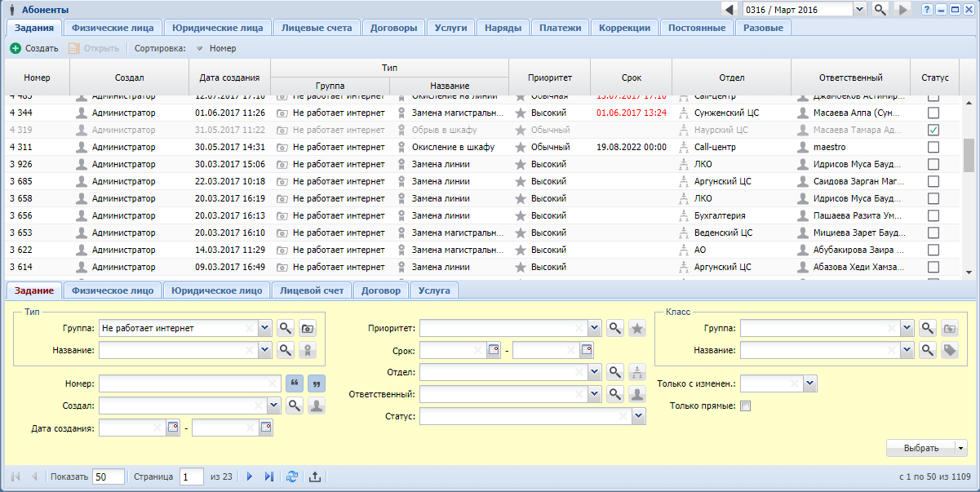Click badge icon beside Тип Название
980x492 pixels.
[x=307, y=350]
